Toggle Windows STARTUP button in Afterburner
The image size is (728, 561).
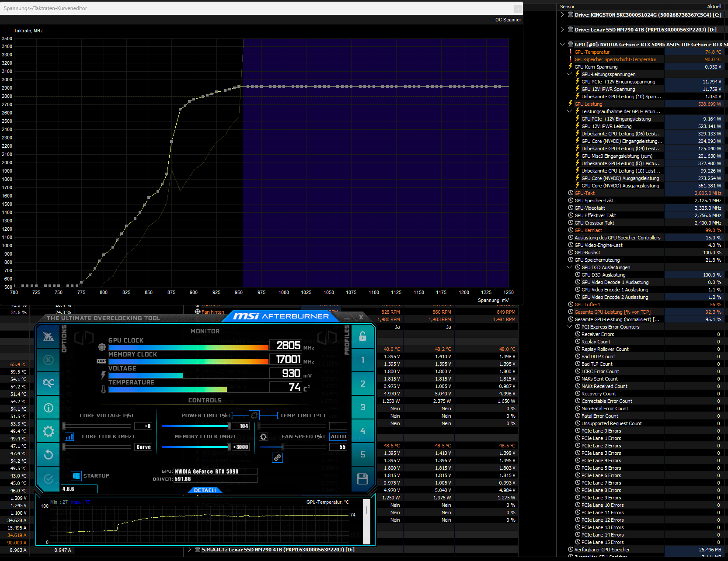pos(76,476)
